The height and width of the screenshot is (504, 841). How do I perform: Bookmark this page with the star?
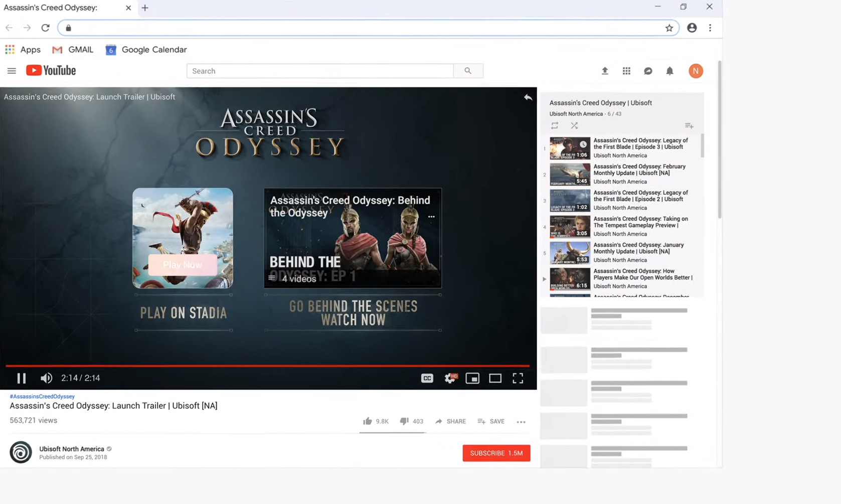click(669, 28)
